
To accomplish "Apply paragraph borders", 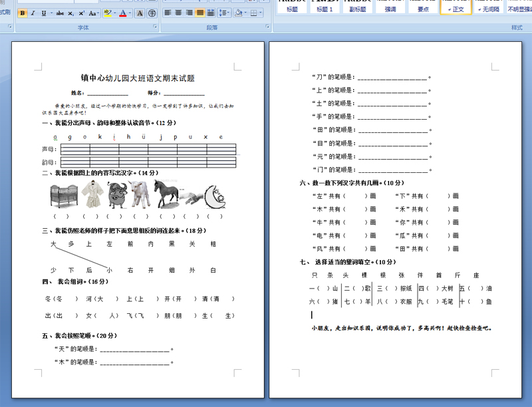I will pos(254,13).
